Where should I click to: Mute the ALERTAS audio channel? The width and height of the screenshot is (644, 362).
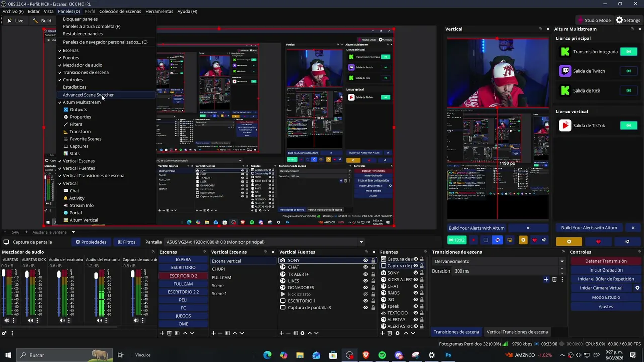[x=7, y=320]
